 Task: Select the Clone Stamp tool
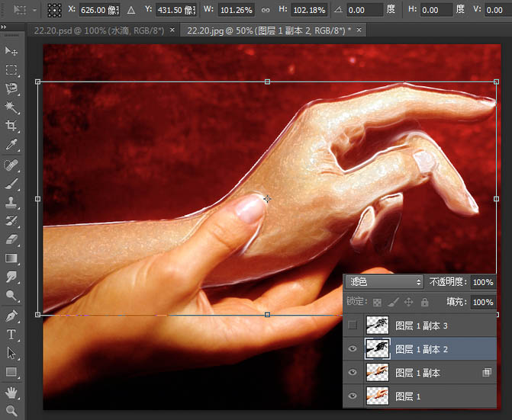click(11, 202)
